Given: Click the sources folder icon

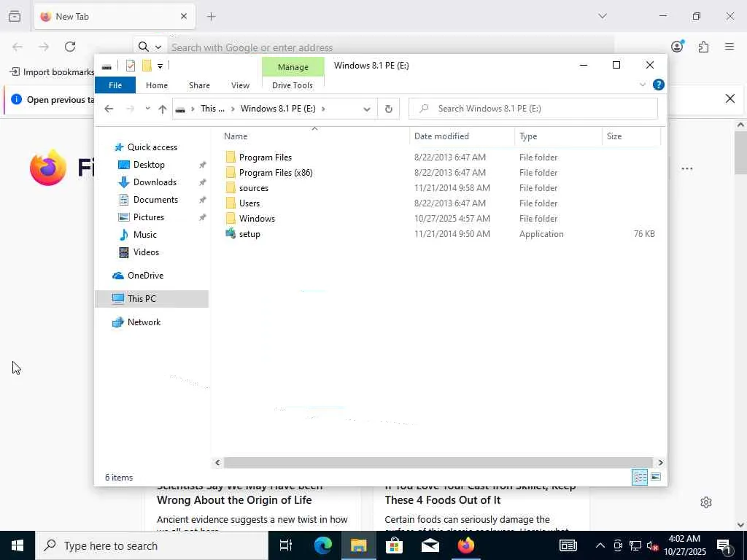Looking at the screenshot, I should (231, 187).
